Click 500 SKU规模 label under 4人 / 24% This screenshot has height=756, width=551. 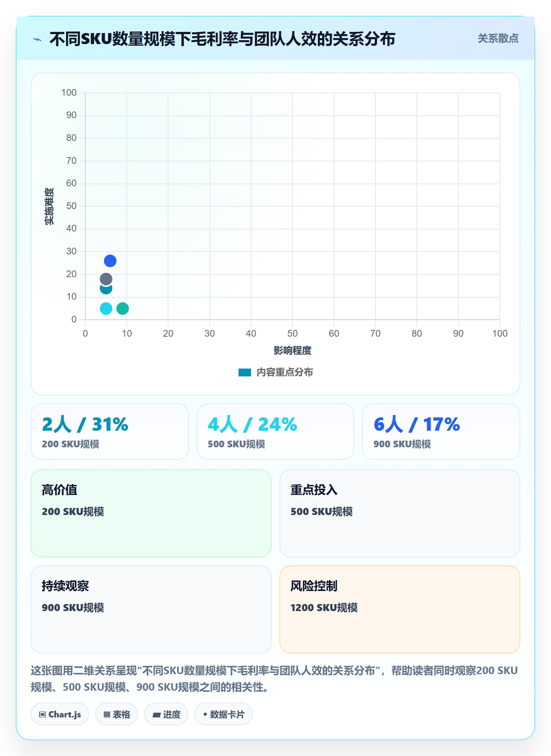236,444
